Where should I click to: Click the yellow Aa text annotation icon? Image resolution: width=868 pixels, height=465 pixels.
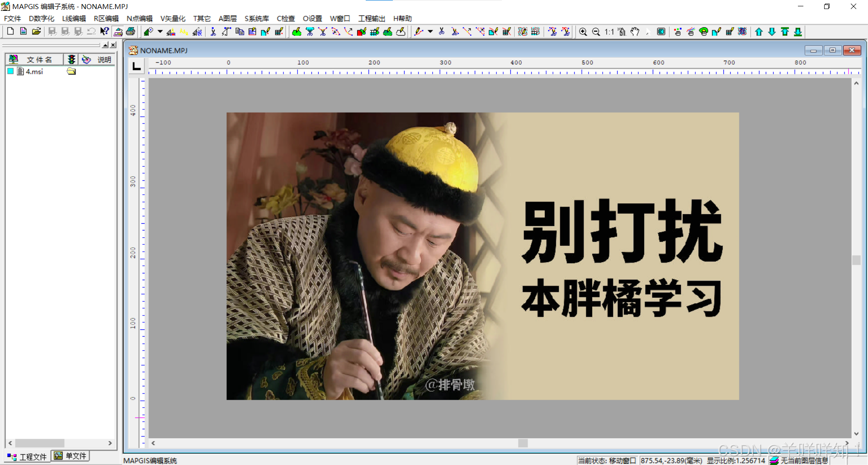click(184, 31)
